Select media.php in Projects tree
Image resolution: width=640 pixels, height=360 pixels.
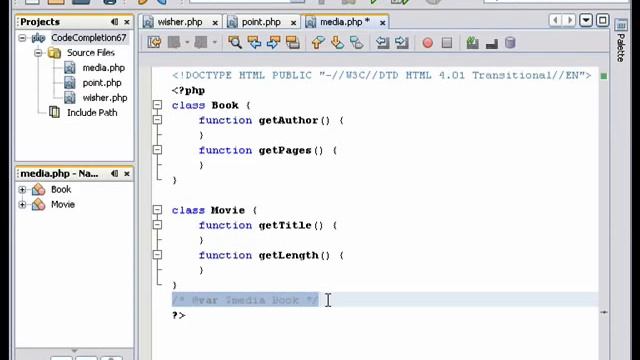pos(104,68)
